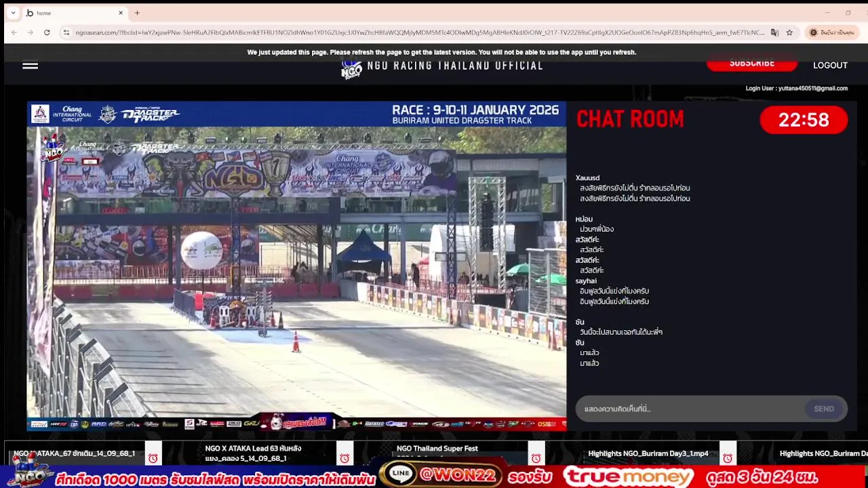This screenshot has height=488, width=868.
Task: Click the Login User email text
Action: (797, 88)
